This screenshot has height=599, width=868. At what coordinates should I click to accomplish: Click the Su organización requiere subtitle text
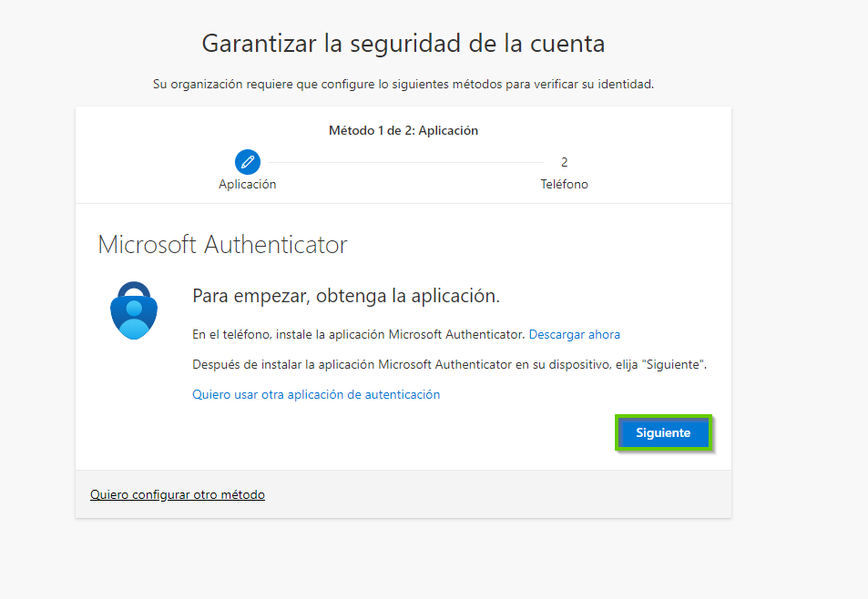(x=403, y=84)
